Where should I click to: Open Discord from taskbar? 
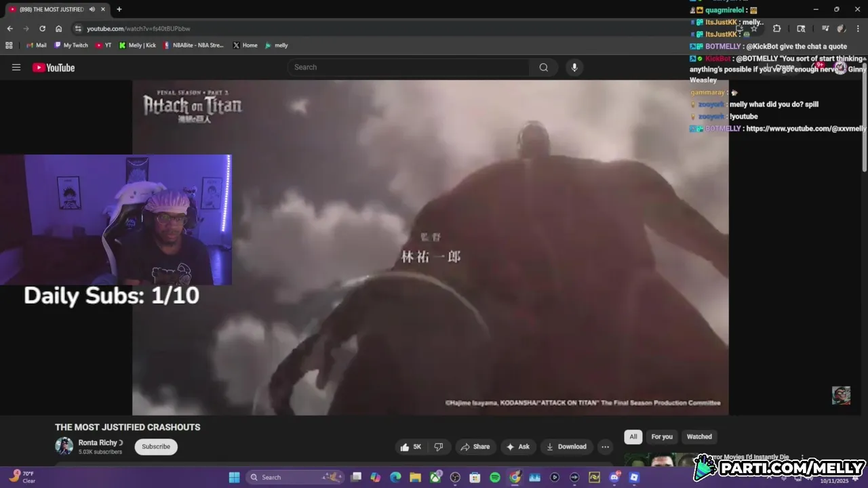(x=614, y=477)
